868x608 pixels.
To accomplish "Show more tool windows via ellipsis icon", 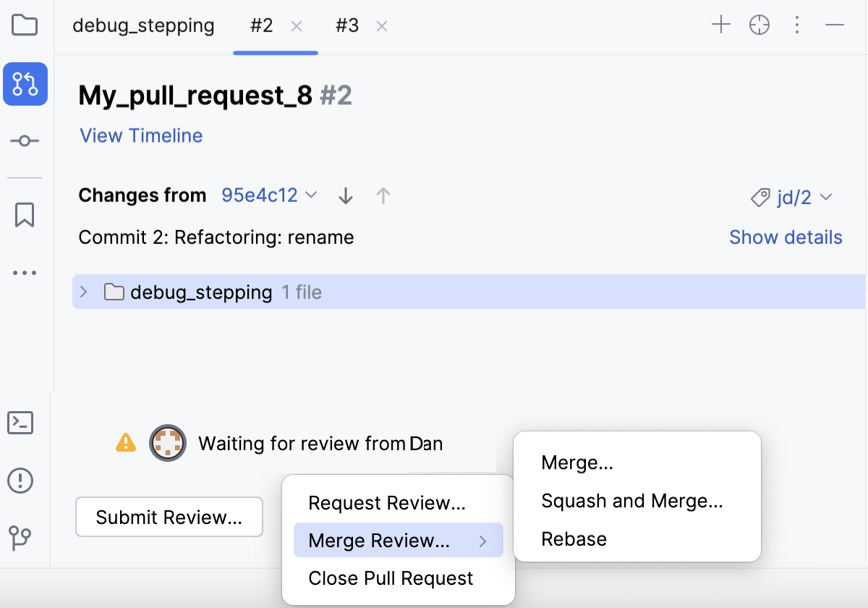I will 25,272.
